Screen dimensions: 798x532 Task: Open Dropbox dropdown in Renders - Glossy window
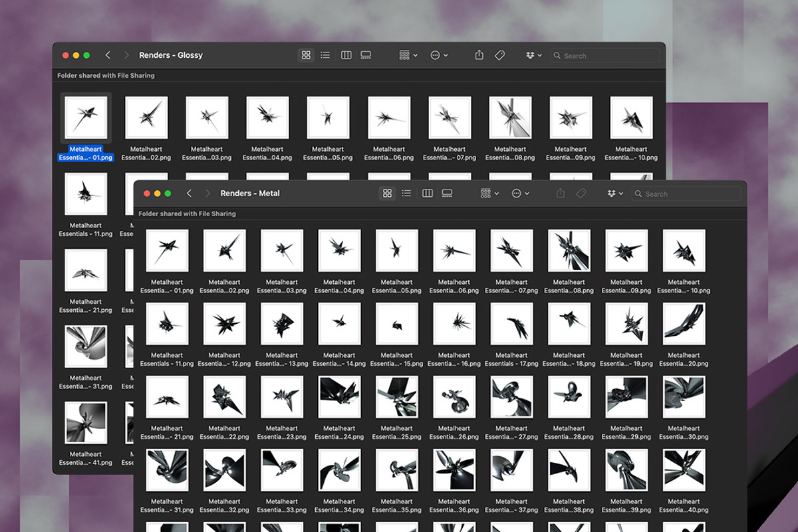tap(534, 55)
